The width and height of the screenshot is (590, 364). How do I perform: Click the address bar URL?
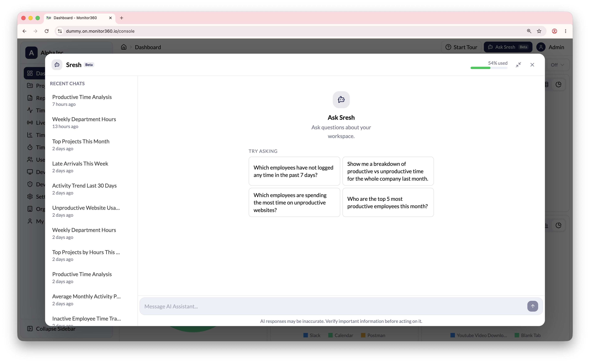(100, 31)
